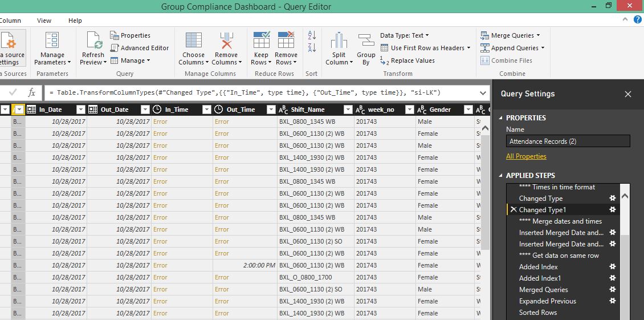Open filter dropdown for Shift_Name column
Screen dimensions: 644x320
[x=348, y=110]
